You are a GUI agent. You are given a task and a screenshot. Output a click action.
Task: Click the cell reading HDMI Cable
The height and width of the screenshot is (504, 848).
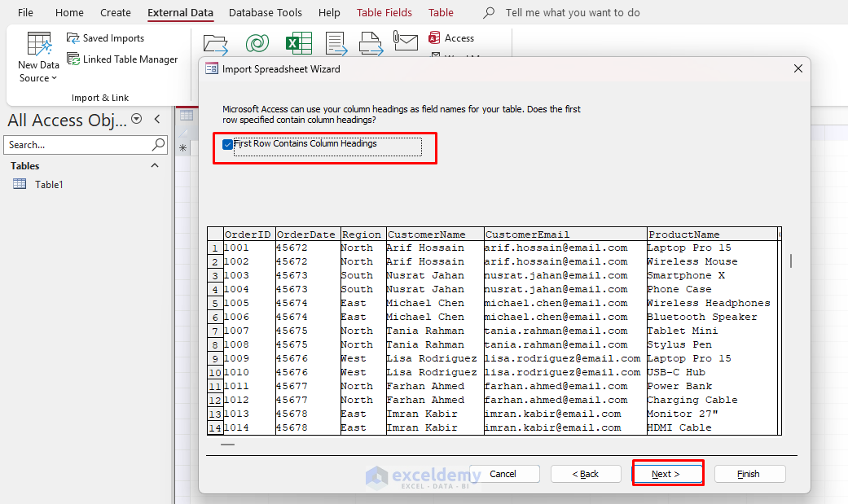[x=712, y=427]
